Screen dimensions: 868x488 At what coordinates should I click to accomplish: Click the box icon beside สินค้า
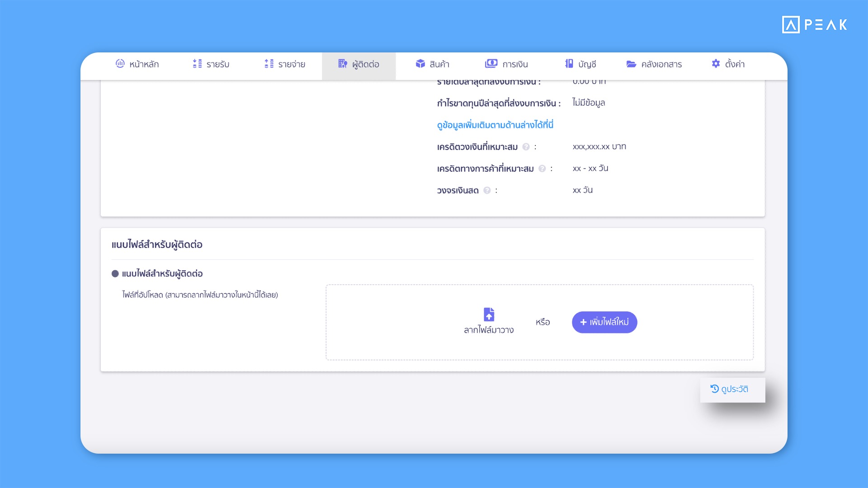[420, 64]
